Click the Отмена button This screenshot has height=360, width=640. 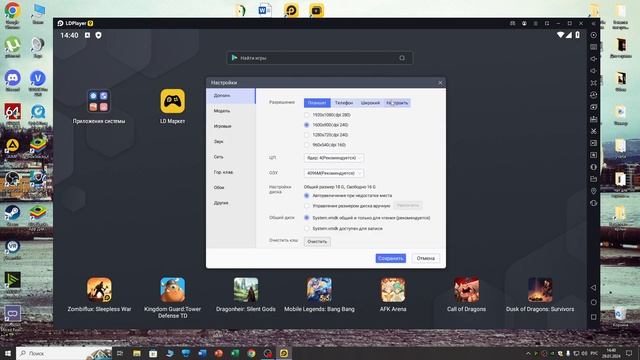426,258
